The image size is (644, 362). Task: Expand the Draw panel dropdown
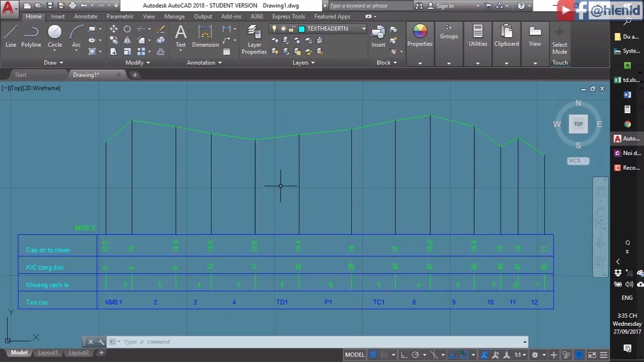53,63
